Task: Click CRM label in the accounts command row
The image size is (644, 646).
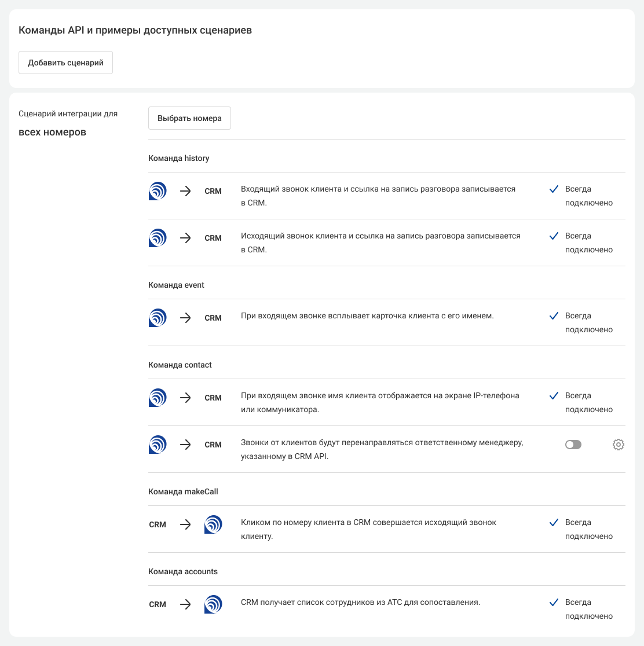Action: coord(158,604)
